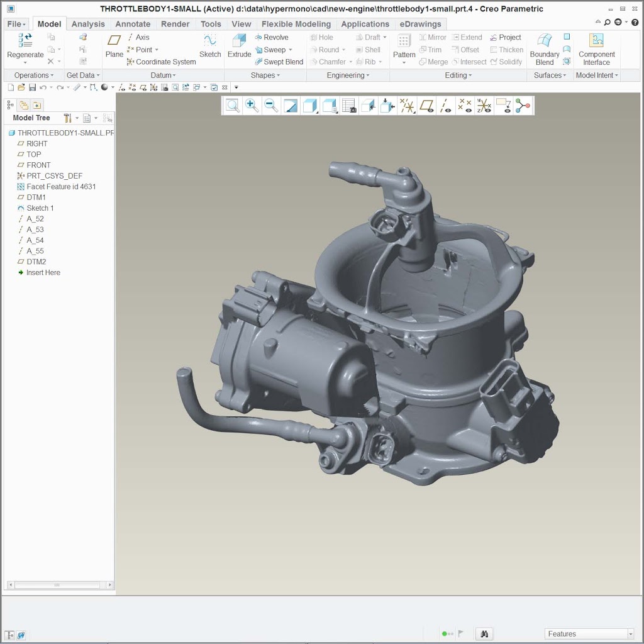Click the Plane datum tool
This screenshot has width=644, height=644.
coord(114,46)
